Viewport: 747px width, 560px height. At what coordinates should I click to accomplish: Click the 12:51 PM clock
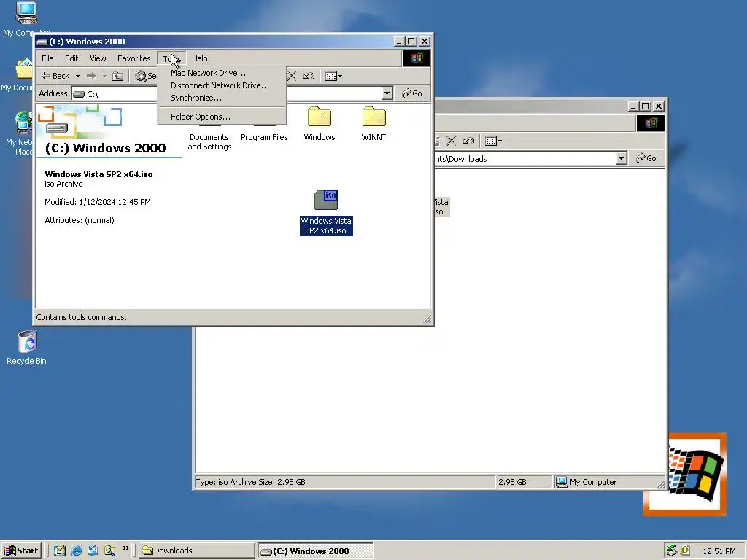(x=719, y=551)
